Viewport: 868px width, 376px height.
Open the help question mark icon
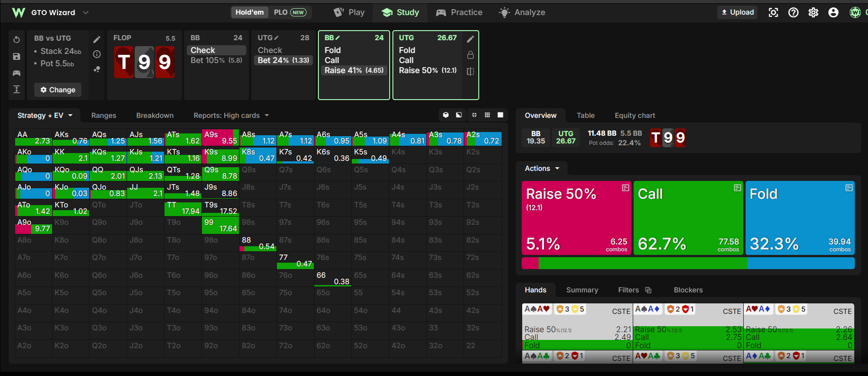(x=794, y=12)
